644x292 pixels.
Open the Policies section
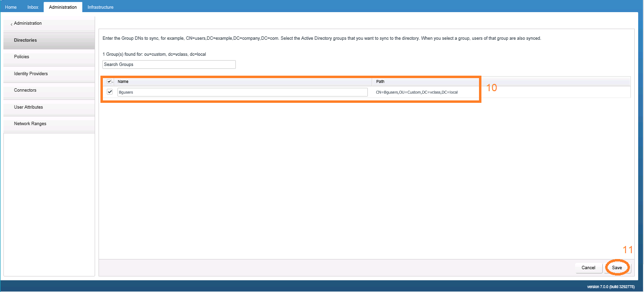(20, 56)
